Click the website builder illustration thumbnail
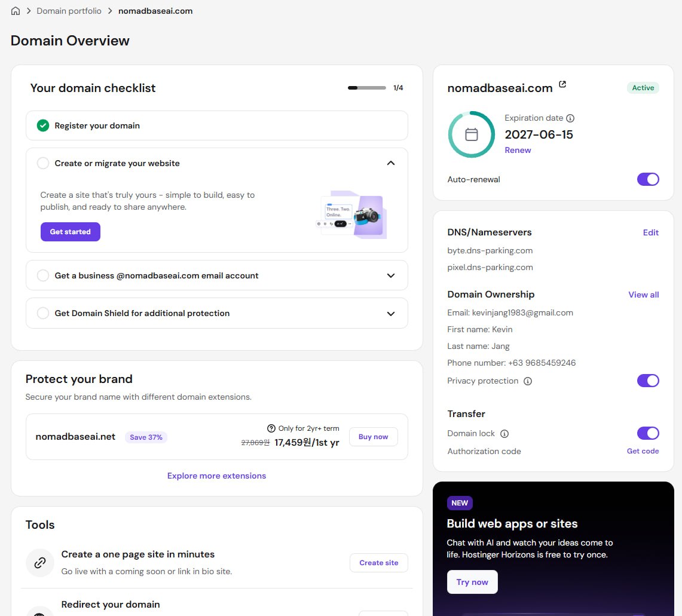This screenshot has height=616, width=682. pyautogui.click(x=351, y=215)
